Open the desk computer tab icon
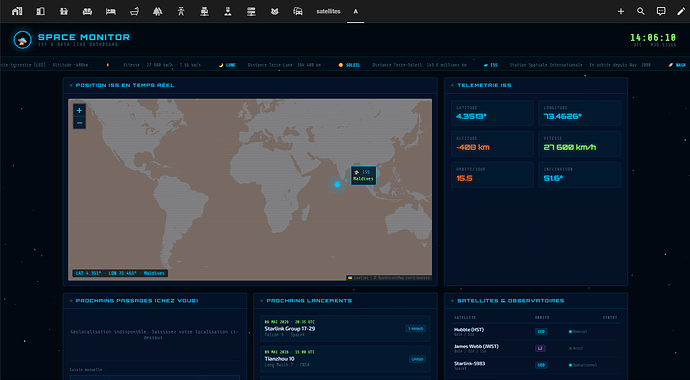This screenshot has height=380, width=690. point(204,11)
